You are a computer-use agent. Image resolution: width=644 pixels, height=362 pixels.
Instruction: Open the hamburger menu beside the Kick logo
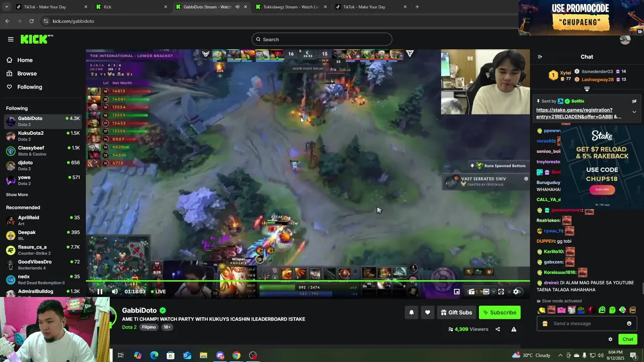[11, 39]
